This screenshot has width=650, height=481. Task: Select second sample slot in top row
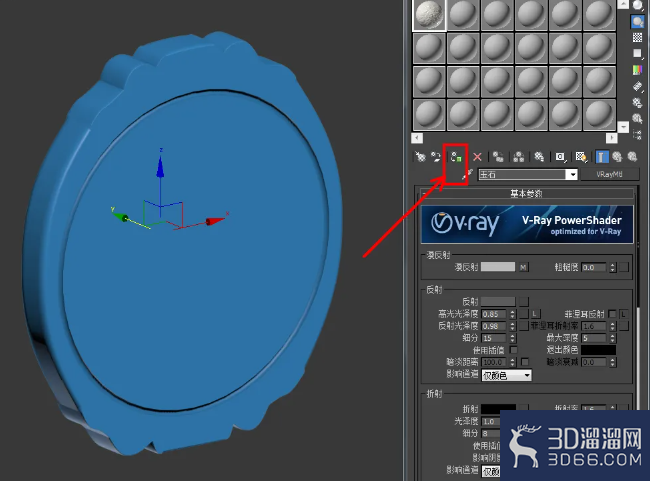click(463, 15)
